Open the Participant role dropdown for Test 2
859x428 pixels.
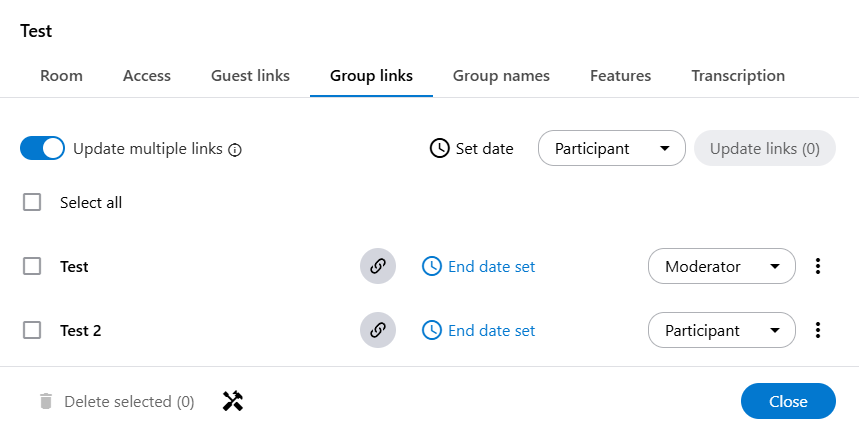721,331
